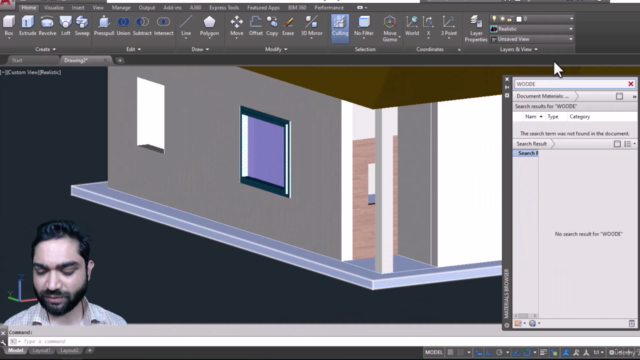
Task: Click the World coordinates icon
Action: coord(412,25)
